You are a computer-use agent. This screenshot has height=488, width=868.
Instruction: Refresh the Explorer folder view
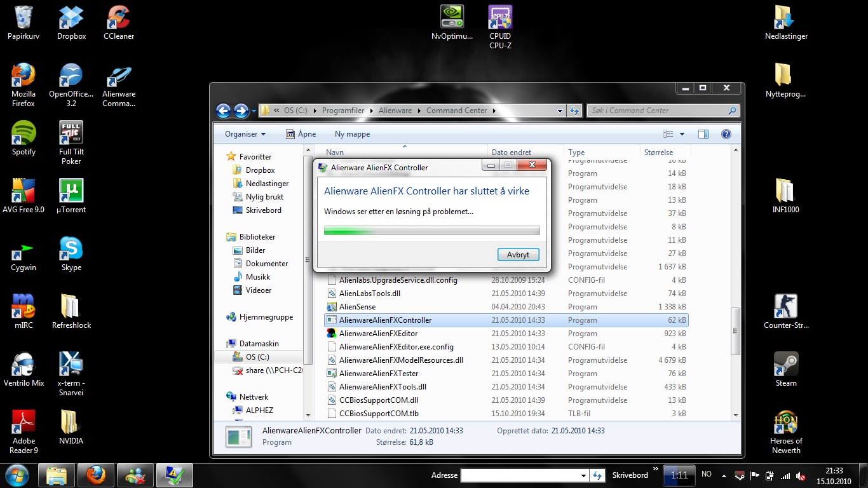coord(574,111)
